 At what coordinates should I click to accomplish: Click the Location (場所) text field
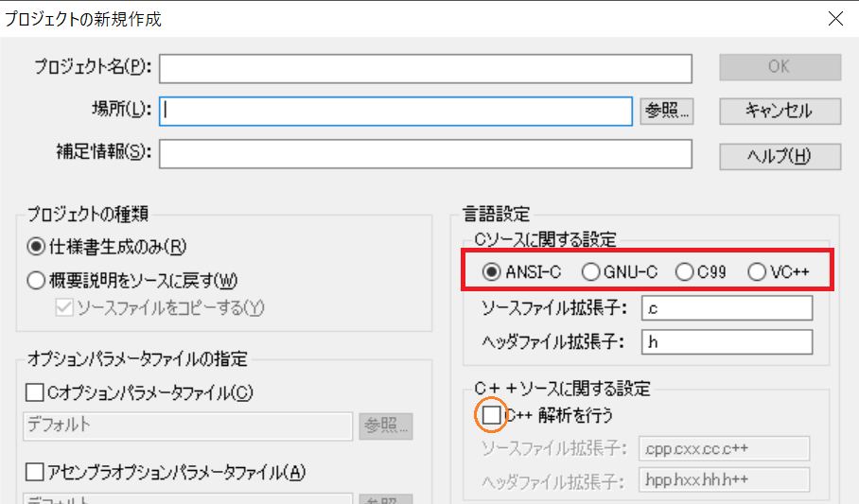(395, 110)
